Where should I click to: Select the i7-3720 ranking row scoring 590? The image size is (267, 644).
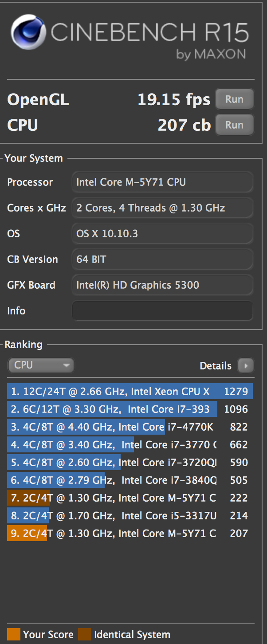pos(130,463)
